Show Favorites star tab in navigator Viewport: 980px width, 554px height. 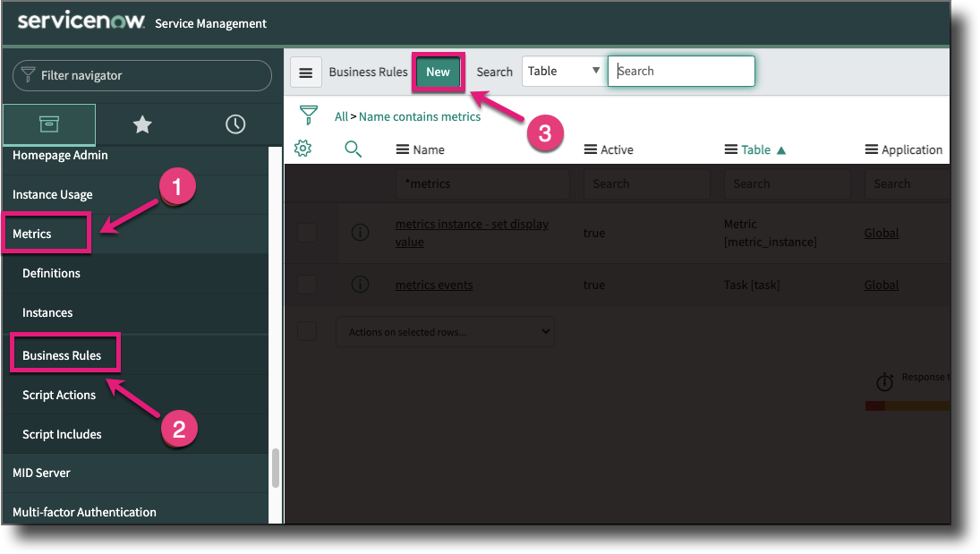point(142,124)
